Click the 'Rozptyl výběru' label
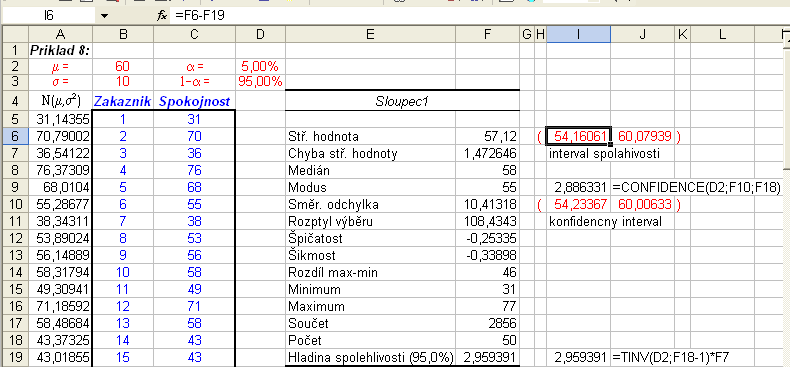790x367 pixels. pos(330,222)
